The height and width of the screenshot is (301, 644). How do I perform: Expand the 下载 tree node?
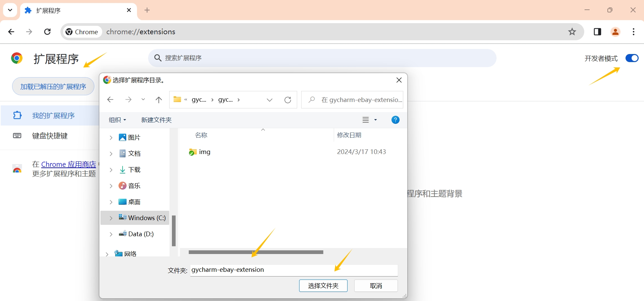111,170
